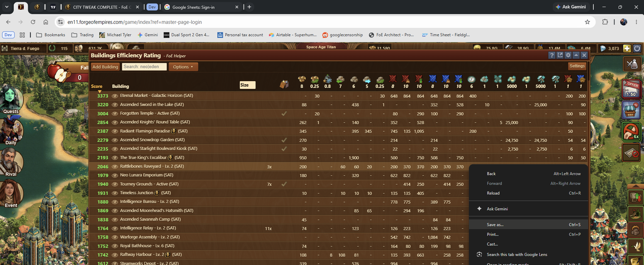Toggle eye icon for Ascended Knights' Round Table
Viewport: 644px width, 265px height.
(115, 122)
